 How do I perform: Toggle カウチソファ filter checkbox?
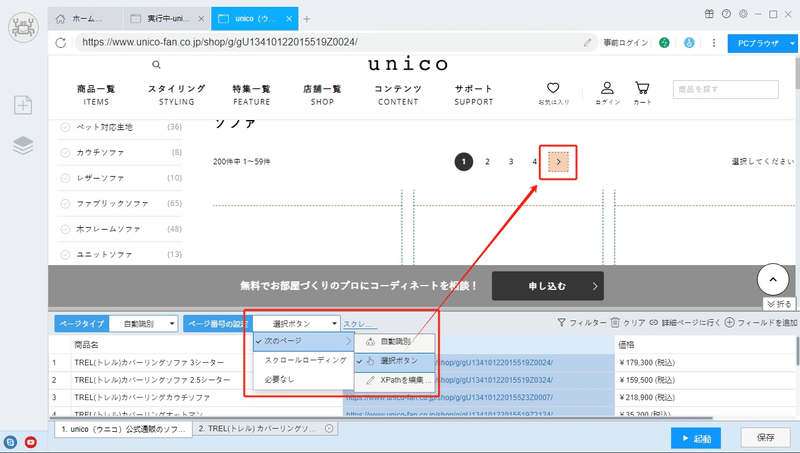click(x=65, y=153)
